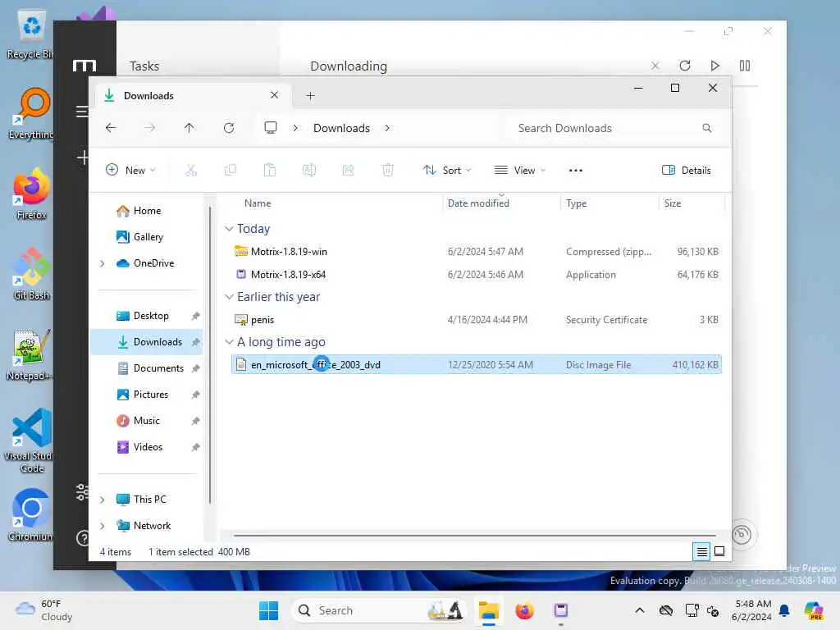Screen dimensions: 840x630
Task: Go up one folder level
Action: [x=189, y=128]
